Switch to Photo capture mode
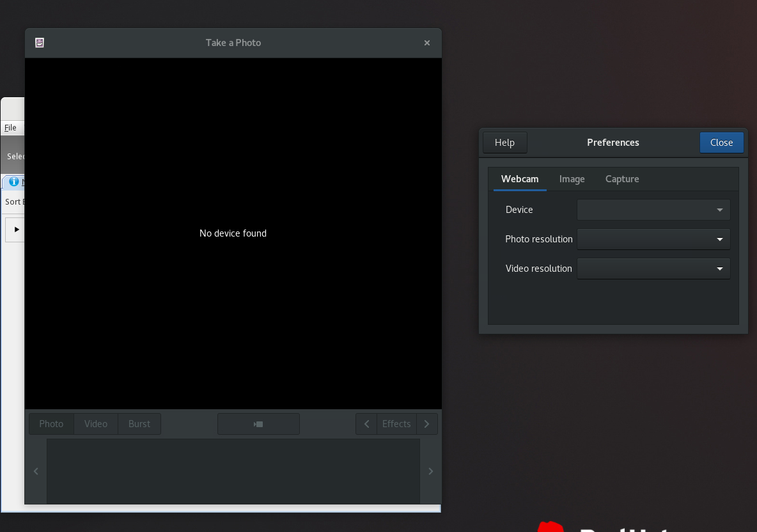This screenshot has width=757, height=532. click(x=51, y=424)
